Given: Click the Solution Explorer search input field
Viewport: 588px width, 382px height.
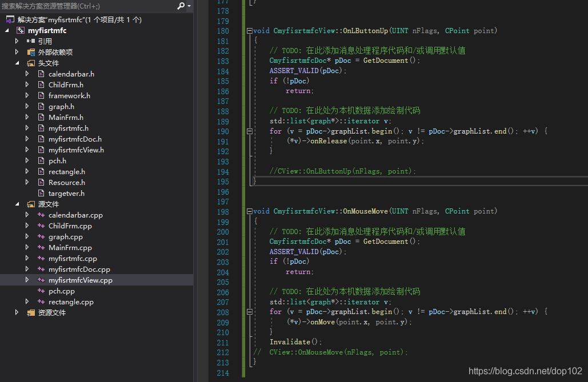Looking at the screenshot, I should click(86, 6).
